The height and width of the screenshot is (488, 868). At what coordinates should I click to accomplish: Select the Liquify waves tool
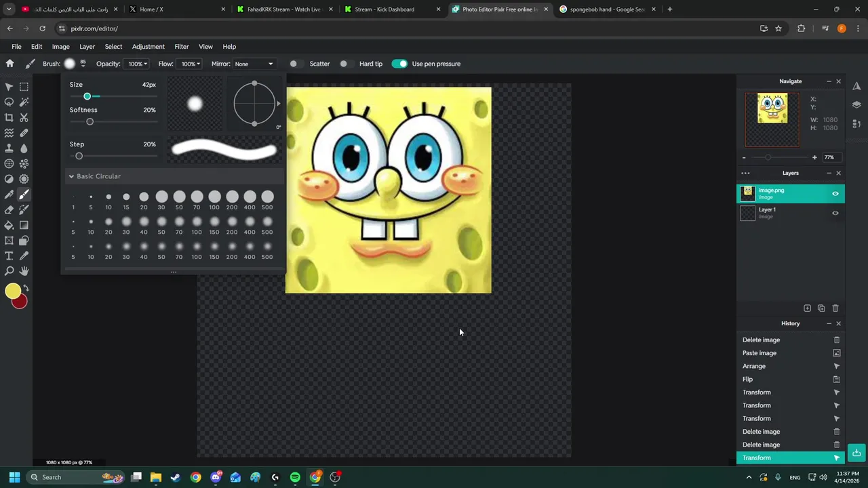coord(9,133)
